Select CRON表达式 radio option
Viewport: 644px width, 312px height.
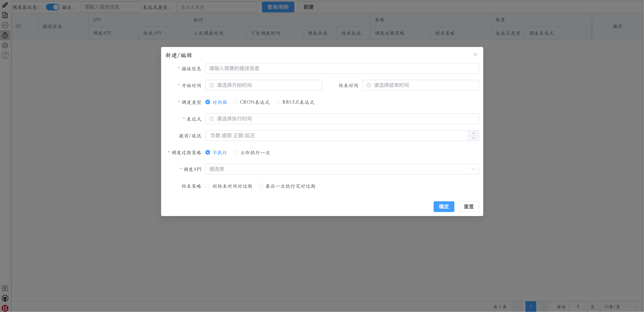235,102
